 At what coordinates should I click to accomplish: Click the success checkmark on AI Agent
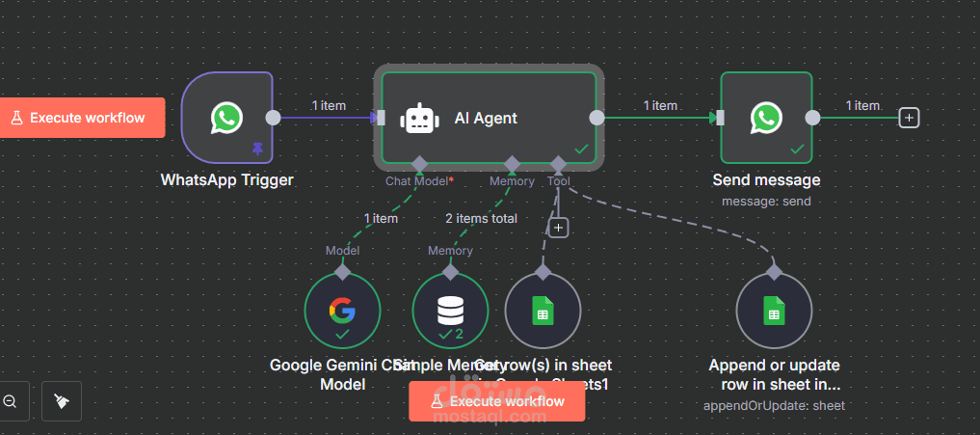[x=582, y=149]
